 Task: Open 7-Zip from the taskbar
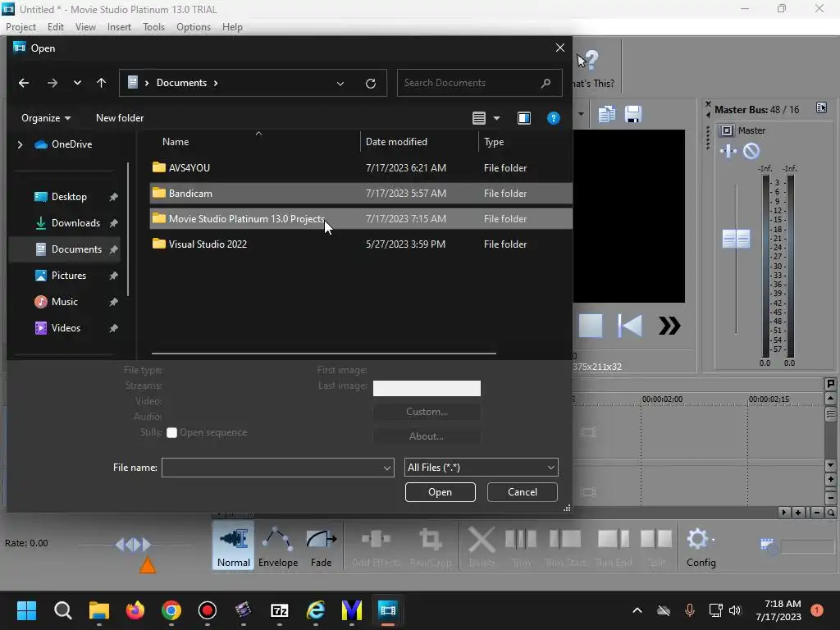[280, 610]
